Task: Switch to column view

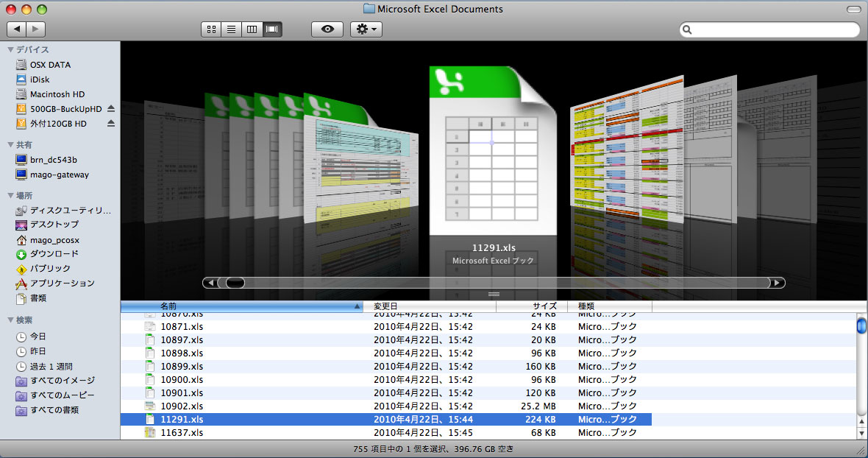Action: pos(252,29)
